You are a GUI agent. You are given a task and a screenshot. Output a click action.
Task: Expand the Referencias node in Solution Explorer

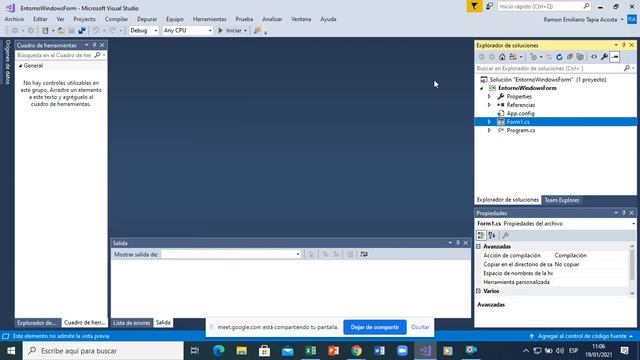click(x=489, y=105)
